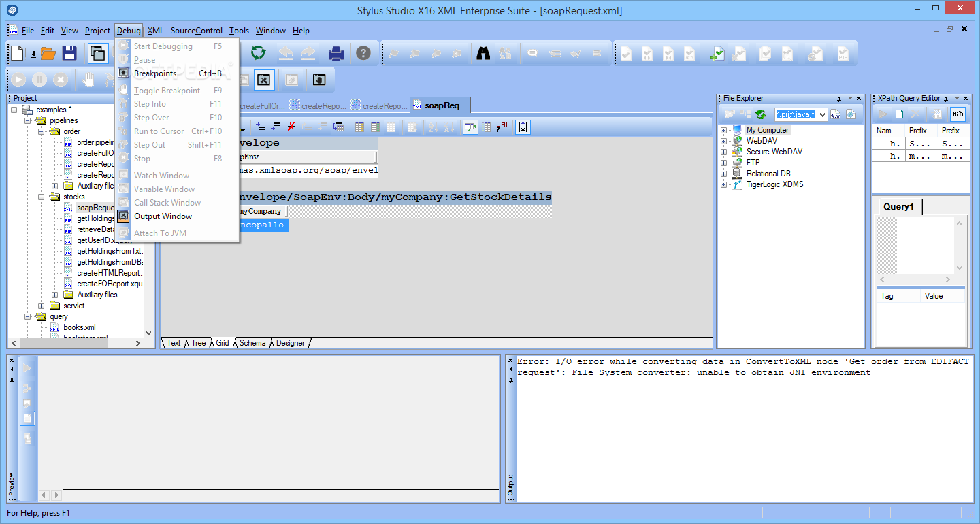Click the binoculars Find icon
Viewport: 980px width, 524px height.
(483, 52)
